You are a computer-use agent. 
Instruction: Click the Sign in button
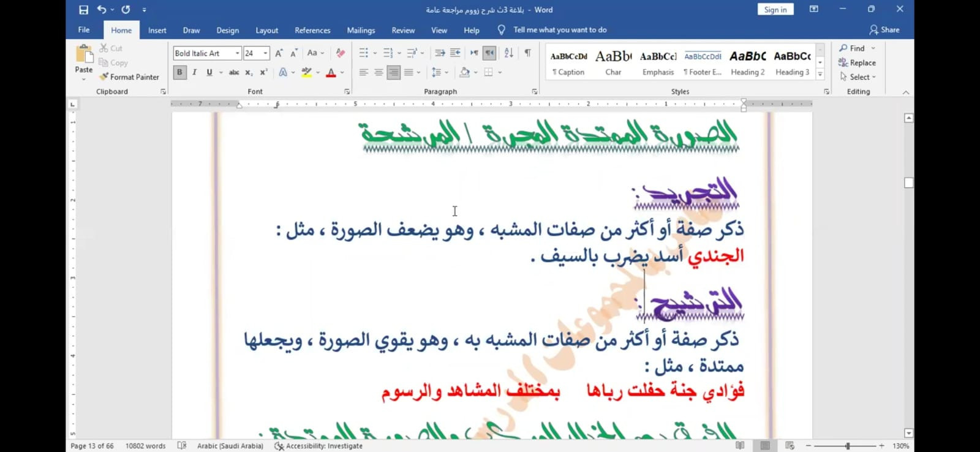click(x=775, y=10)
